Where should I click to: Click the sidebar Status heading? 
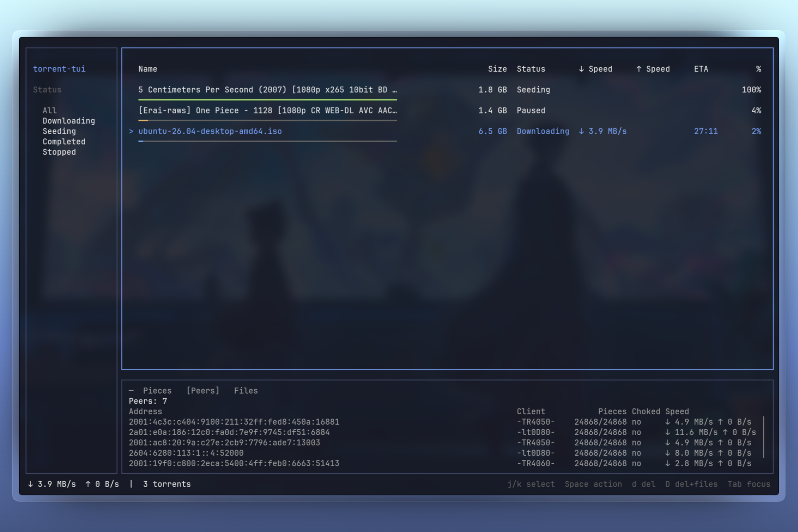point(47,90)
